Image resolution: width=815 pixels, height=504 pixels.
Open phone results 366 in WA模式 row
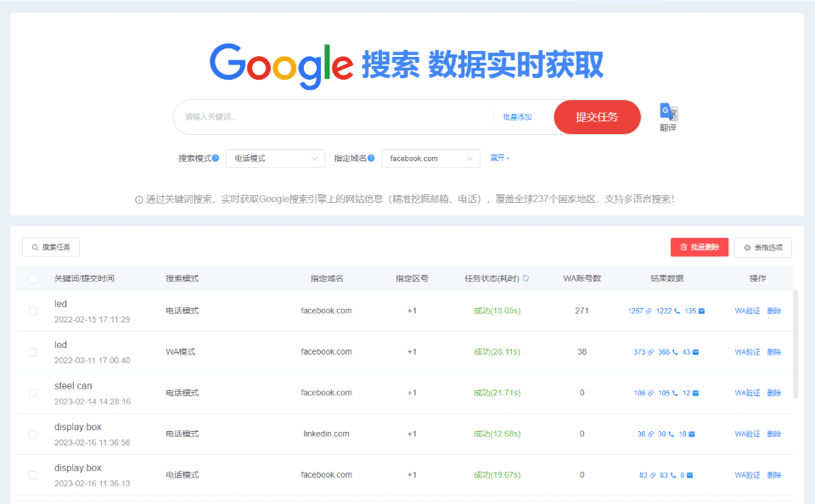664,352
